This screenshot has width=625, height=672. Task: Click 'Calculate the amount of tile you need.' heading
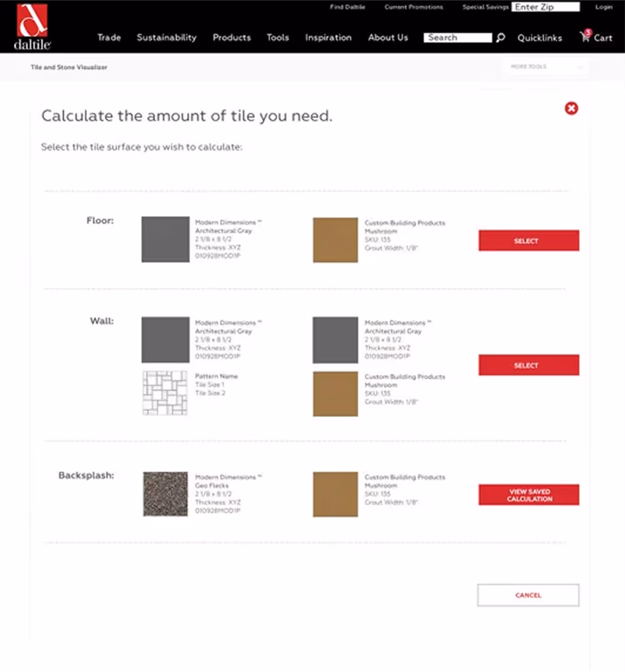[187, 116]
